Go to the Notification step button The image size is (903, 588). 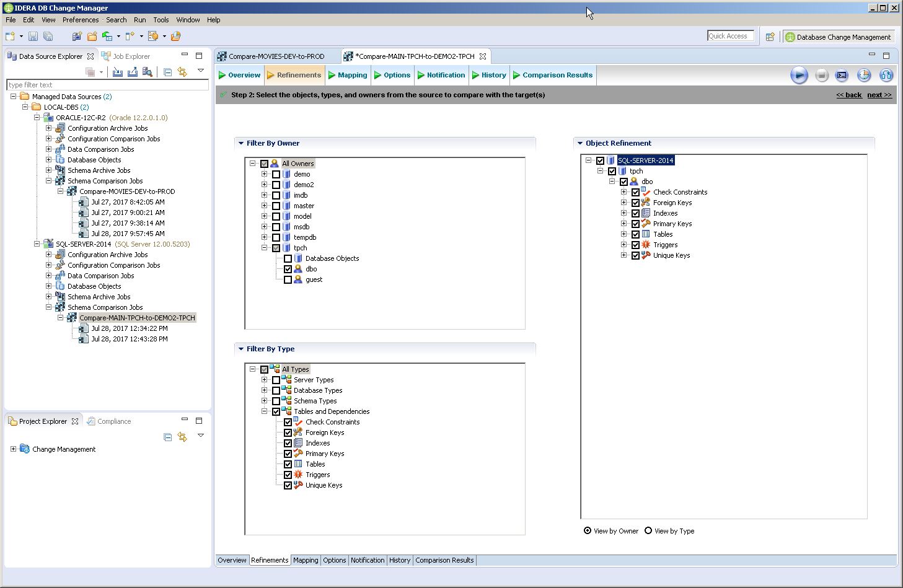point(441,75)
